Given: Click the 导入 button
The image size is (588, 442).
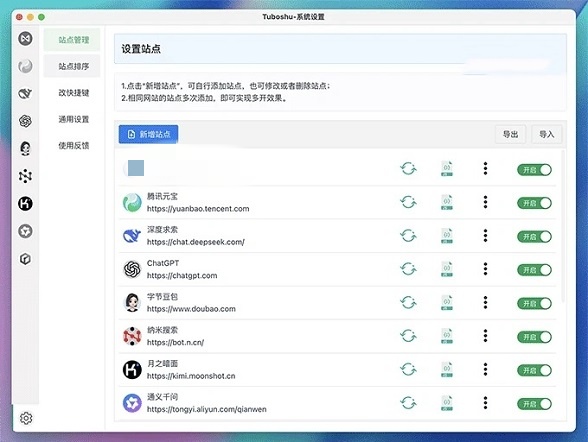Looking at the screenshot, I should point(546,134).
